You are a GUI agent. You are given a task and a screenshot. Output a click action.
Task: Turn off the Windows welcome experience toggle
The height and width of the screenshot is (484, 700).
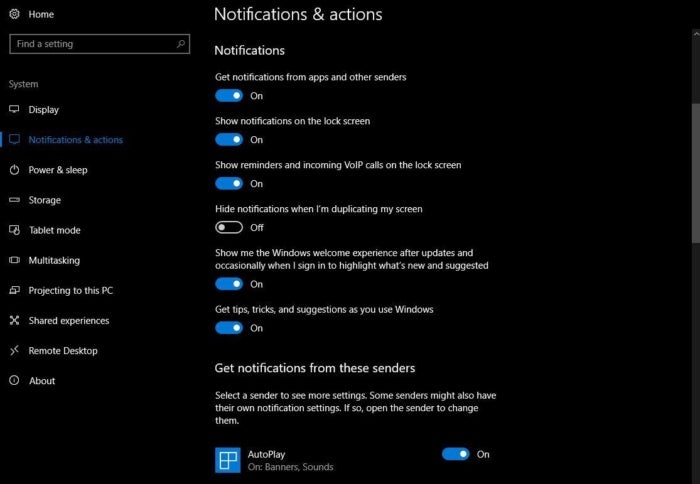point(229,284)
